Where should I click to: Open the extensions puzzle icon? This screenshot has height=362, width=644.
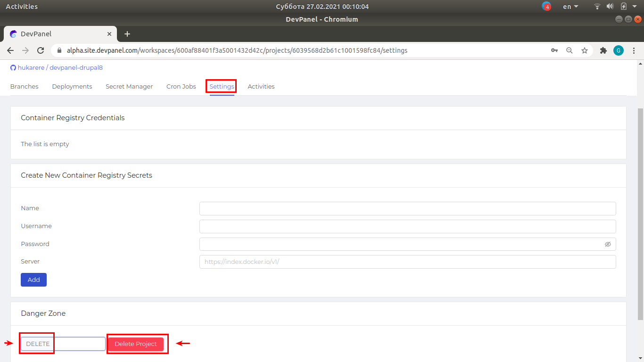pyautogui.click(x=603, y=50)
